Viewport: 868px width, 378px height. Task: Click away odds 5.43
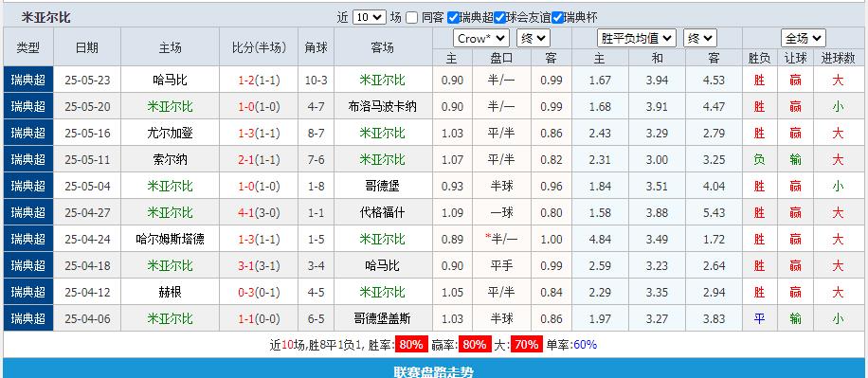point(714,213)
